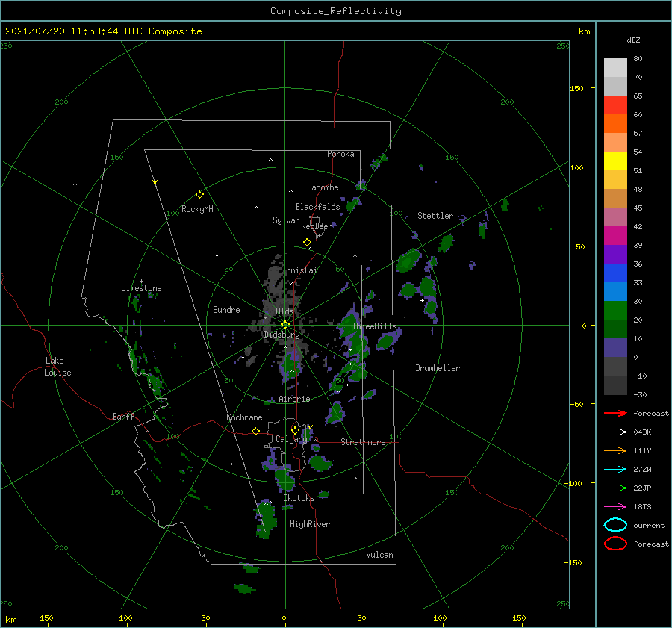Click the Olds town label
672x628 pixels.
284,311
